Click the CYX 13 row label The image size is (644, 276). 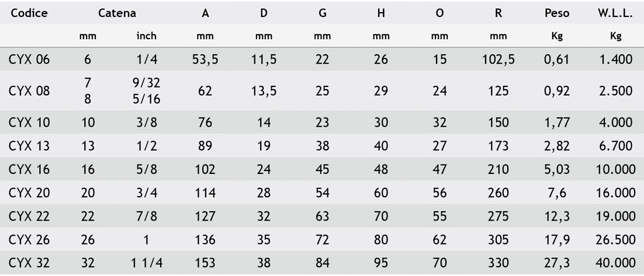pyautogui.click(x=29, y=146)
